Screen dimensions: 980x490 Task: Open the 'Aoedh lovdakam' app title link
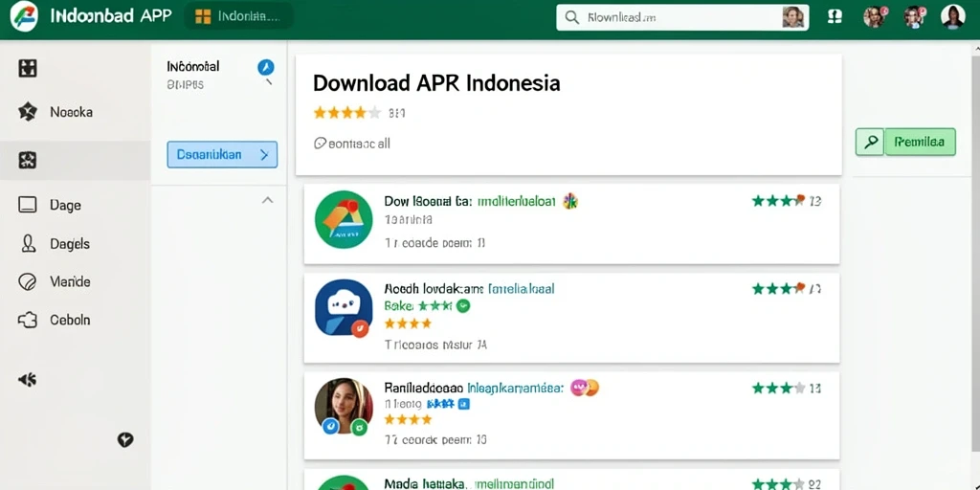coord(469,289)
